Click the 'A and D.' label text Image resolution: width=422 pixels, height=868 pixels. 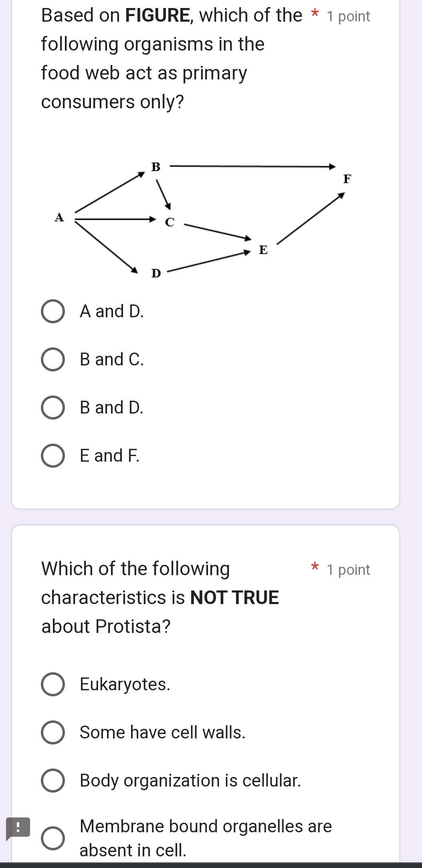(111, 311)
